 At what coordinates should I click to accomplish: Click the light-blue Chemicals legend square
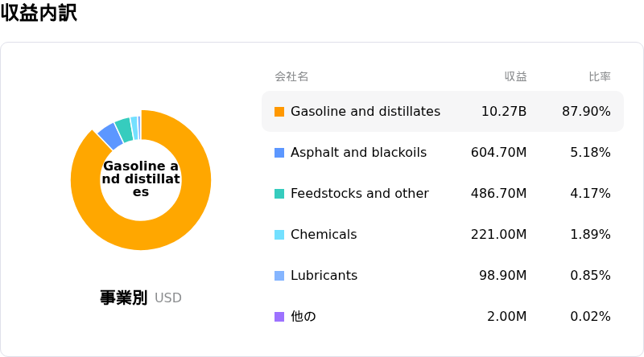pos(279,235)
